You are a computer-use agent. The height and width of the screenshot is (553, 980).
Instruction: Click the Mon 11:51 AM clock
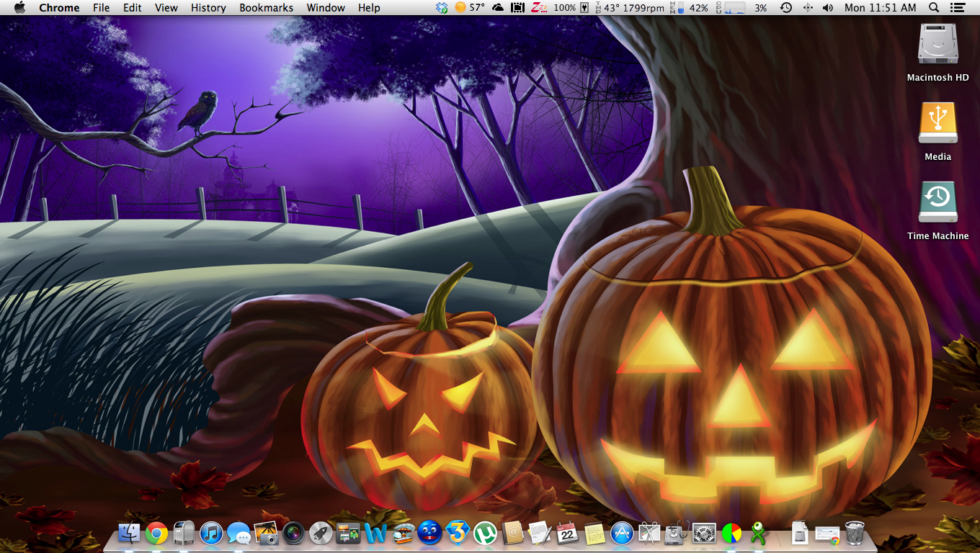click(x=881, y=8)
